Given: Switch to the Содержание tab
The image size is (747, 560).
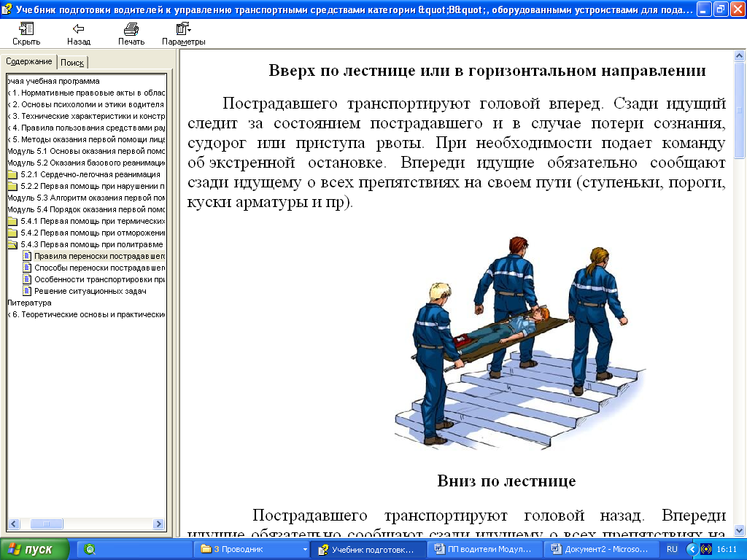Looking at the screenshot, I should tap(28, 61).
